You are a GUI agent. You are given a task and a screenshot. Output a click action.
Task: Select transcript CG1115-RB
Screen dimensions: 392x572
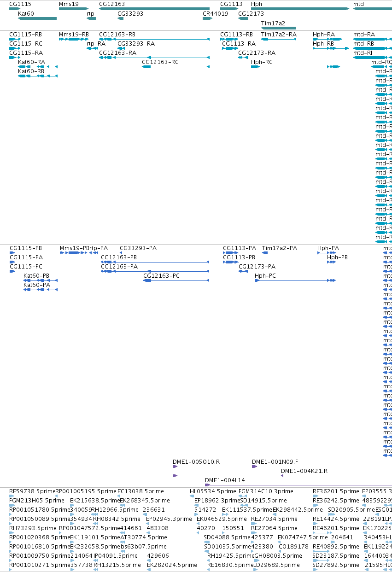[25, 35]
